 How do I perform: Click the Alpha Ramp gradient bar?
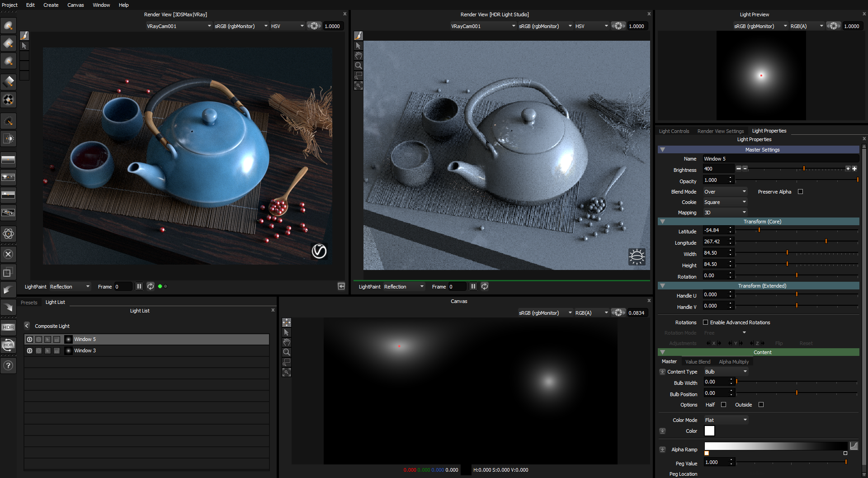click(x=776, y=446)
